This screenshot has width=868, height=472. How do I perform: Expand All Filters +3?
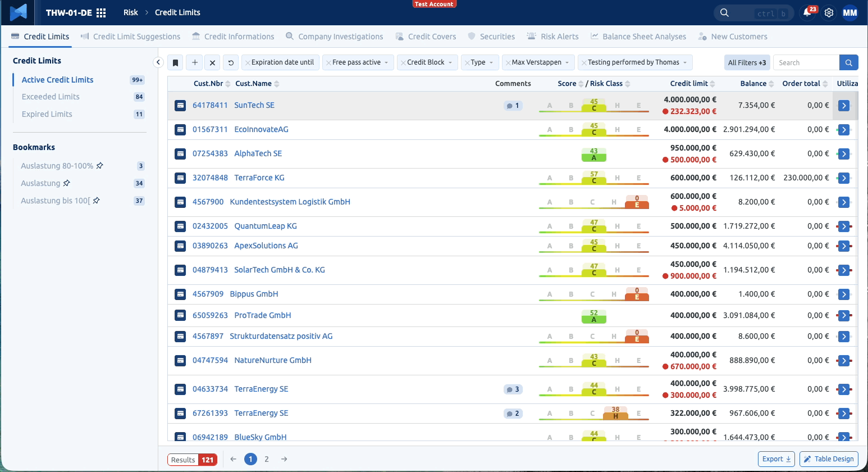coord(747,62)
